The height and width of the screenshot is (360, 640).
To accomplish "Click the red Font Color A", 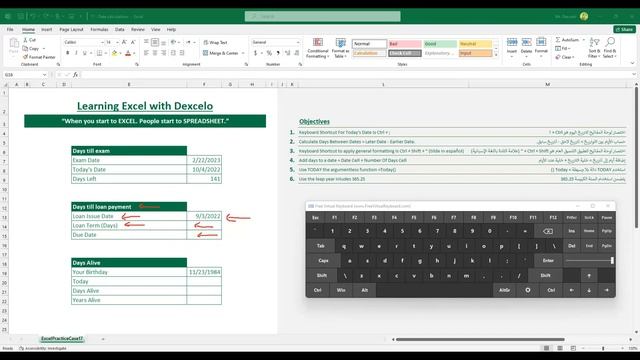I will [x=128, y=53].
